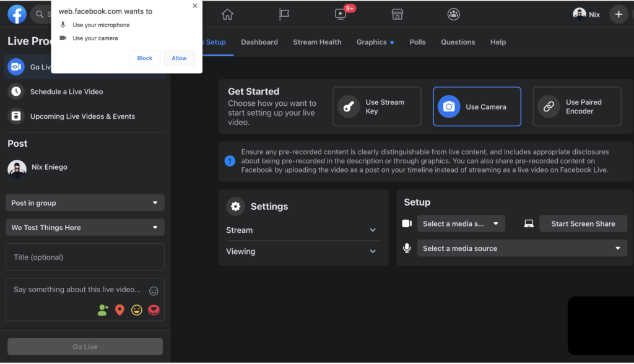Raise money with red heart icon
The width and height of the screenshot is (634, 364).
pyautogui.click(x=154, y=310)
